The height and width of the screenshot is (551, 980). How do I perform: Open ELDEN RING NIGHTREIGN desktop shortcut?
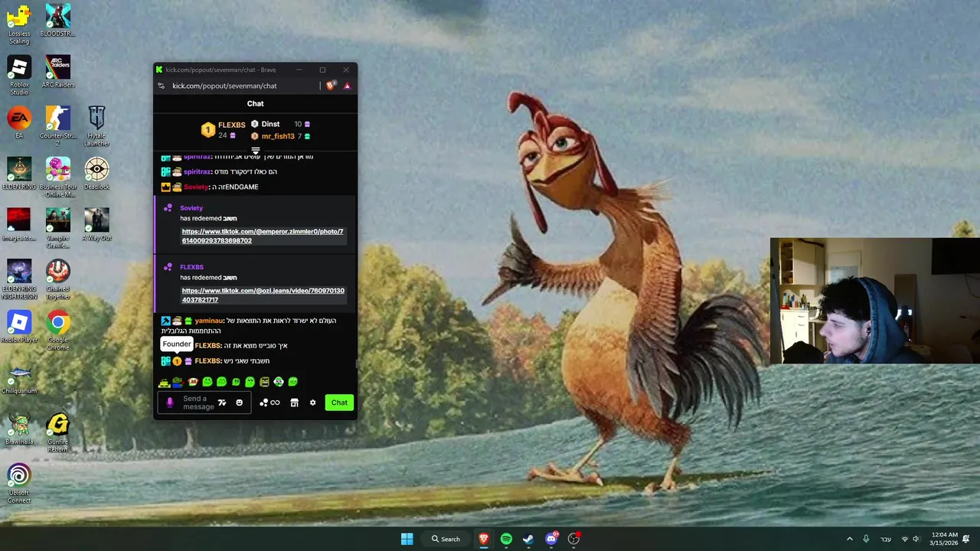tap(19, 279)
